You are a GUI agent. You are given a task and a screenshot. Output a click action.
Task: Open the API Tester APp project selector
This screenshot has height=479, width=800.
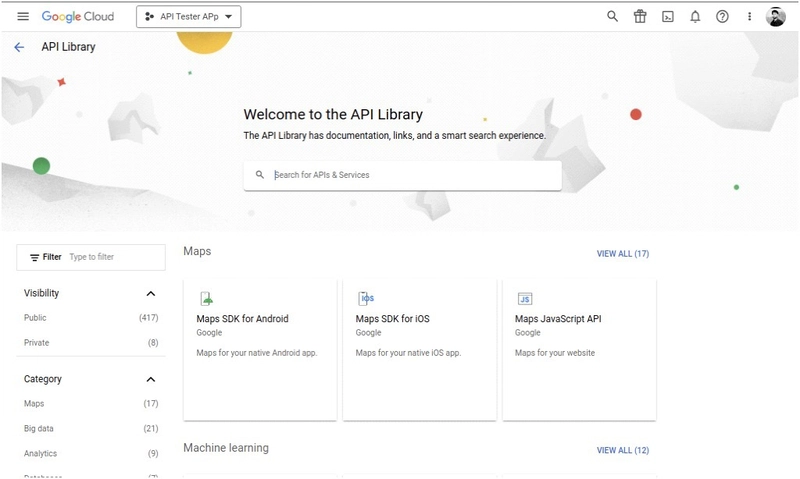click(x=189, y=16)
